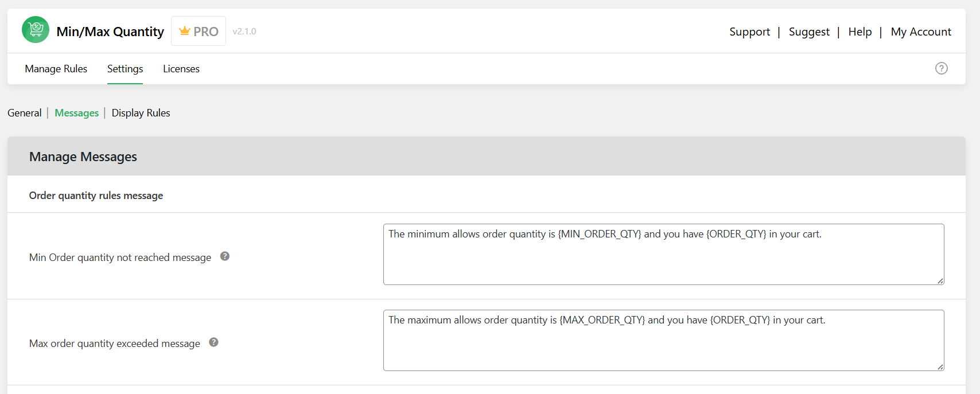Click inside the minimum order quantity message box
Screen dimensions: 980x394
click(663, 254)
